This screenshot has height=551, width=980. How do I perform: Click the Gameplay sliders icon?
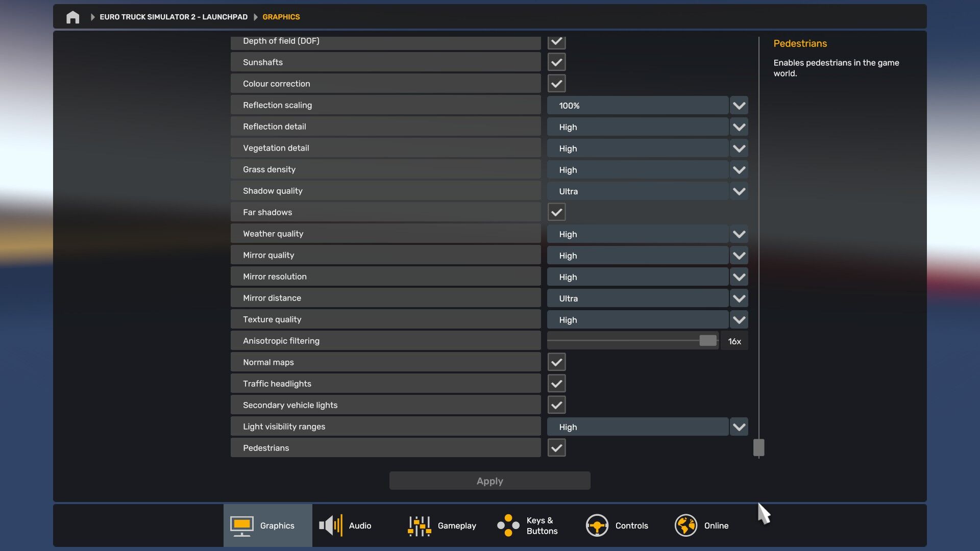420,525
